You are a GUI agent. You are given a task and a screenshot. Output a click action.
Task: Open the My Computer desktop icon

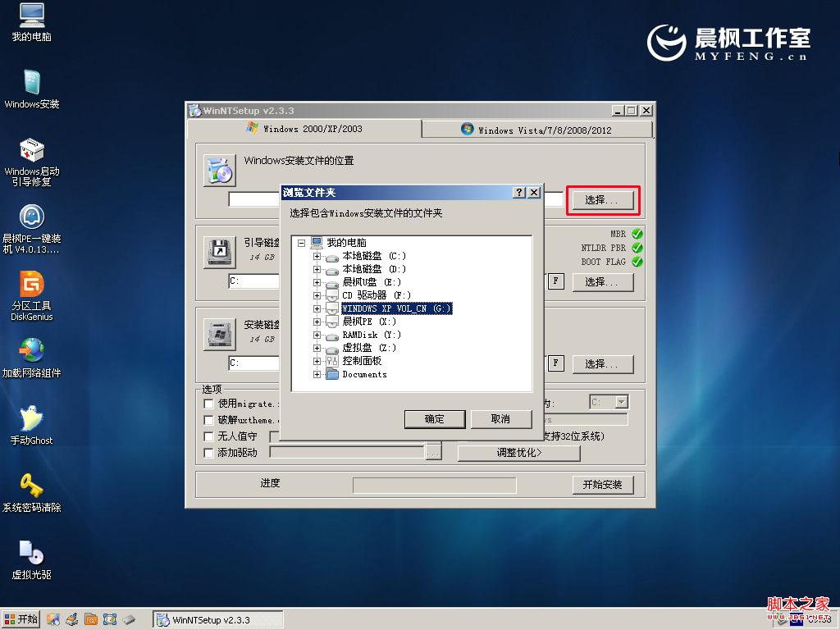pos(32,22)
